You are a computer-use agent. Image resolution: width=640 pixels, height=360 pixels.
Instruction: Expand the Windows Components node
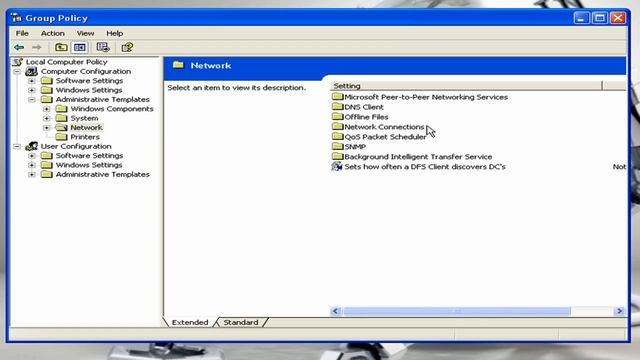[x=47, y=109]
